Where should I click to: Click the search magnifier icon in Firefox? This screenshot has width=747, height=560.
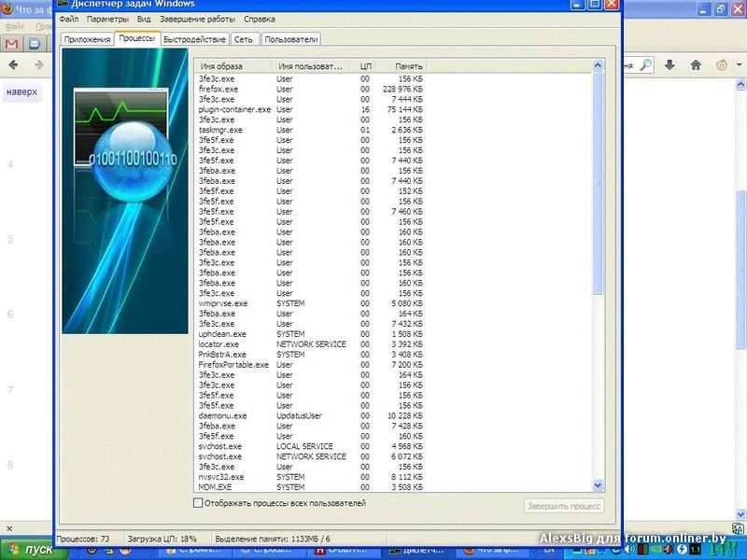point(645,64)
